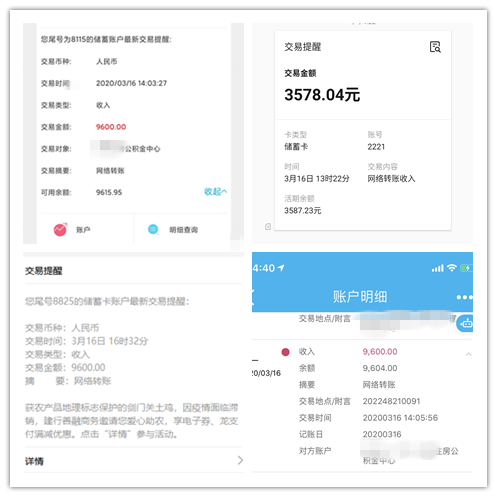Tap the 详情 link

click(34, 461)
